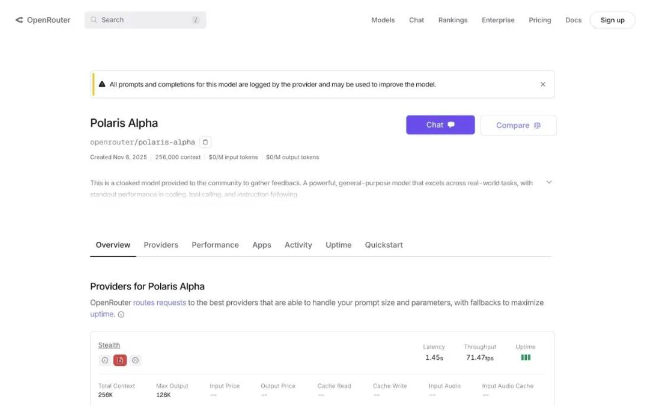Dismiss the logging warning banner
This screenshot has height=416, width=667.
point(543,84)
